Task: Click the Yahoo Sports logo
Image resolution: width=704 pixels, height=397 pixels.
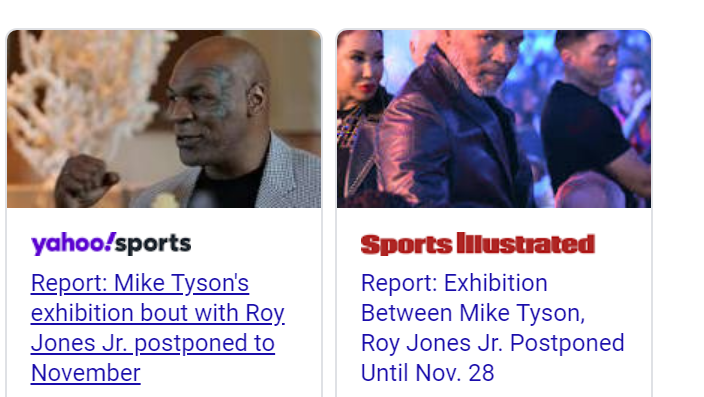Action: pyautogui.click(x=111, y=244)
